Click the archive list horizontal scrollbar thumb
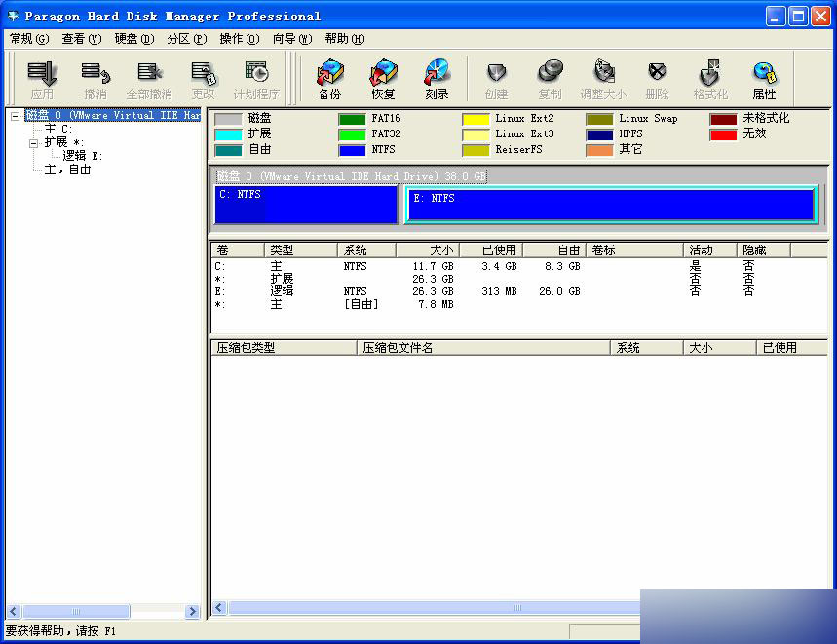This screenshot has width=837, height=644. coord(435,608)
